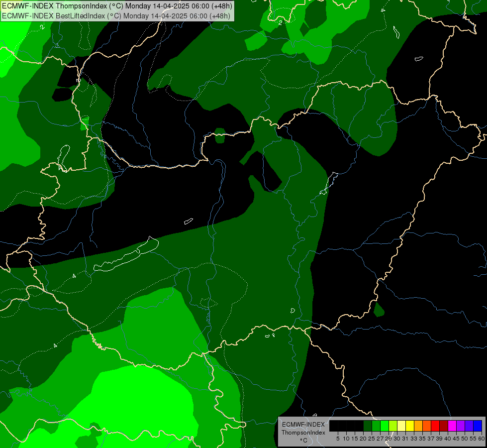Viewport: 487px width, 448px height.
Task: Click the medium green 25-27 legend swatch
Action: 376,426
